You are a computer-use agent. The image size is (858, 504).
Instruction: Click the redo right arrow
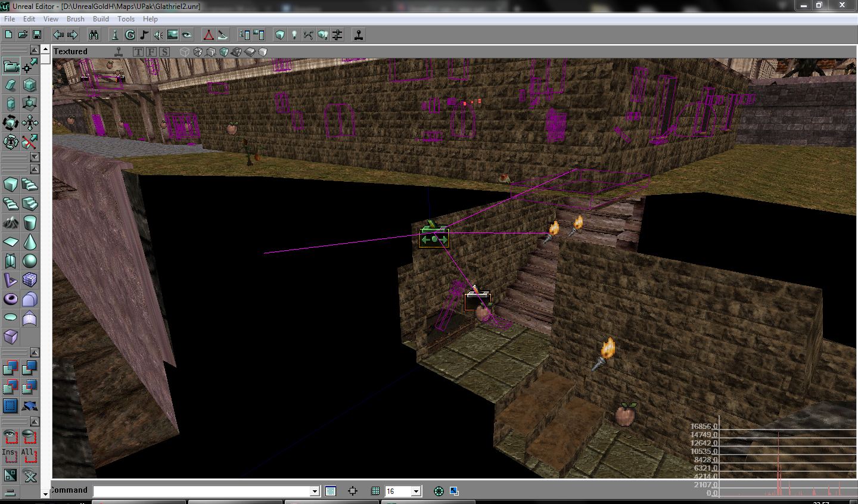(x=73, y=35)
